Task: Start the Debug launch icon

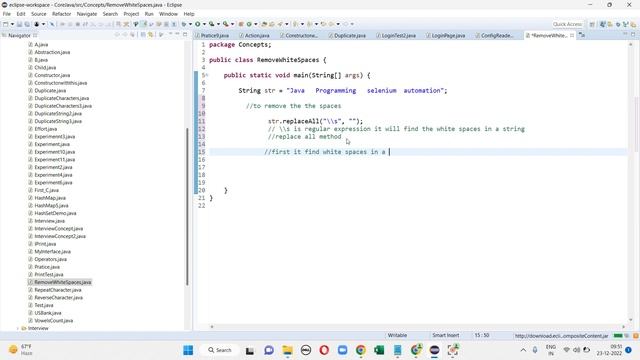Action: 183,24
